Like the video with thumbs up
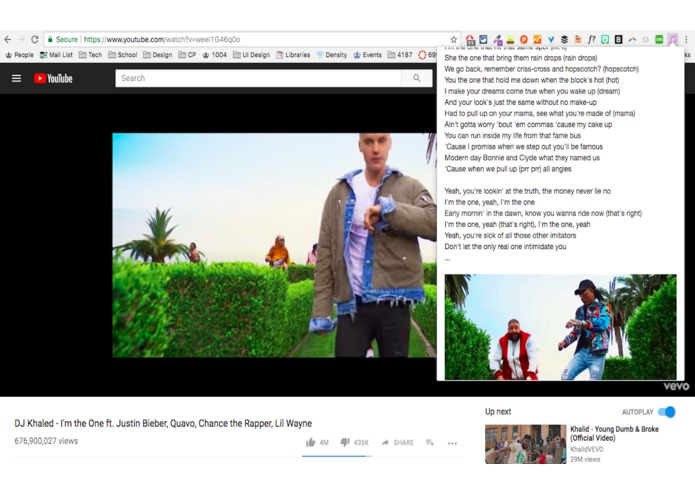The width and height of the screenshot is (695, 494). pos(310,442)
